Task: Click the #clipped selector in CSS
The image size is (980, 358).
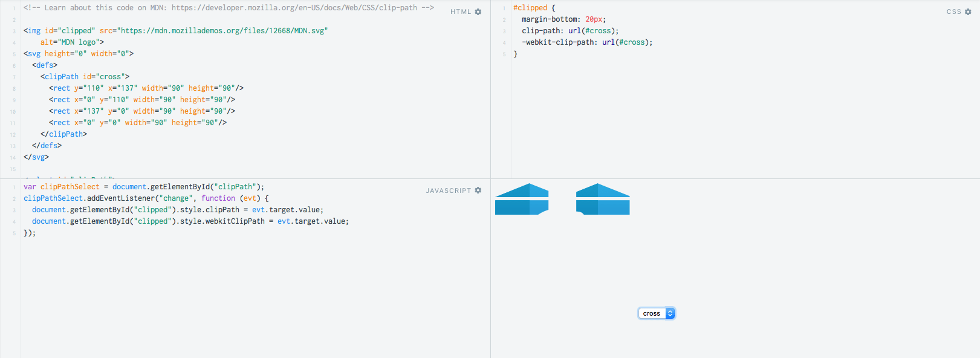Action: [x=530, y=8]
